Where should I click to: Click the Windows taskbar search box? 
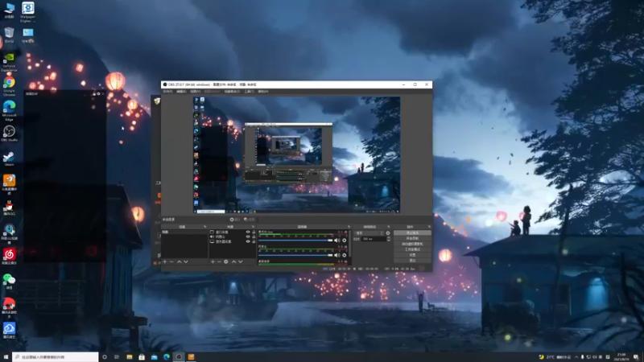point(56,357)
